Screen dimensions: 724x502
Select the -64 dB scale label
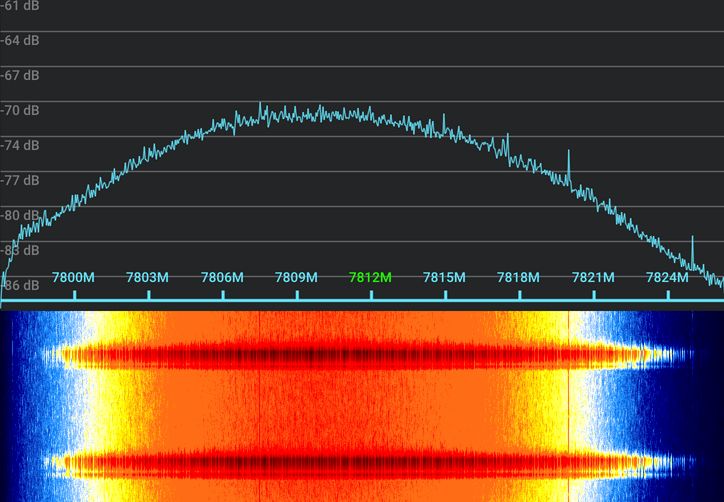(20, 40)
